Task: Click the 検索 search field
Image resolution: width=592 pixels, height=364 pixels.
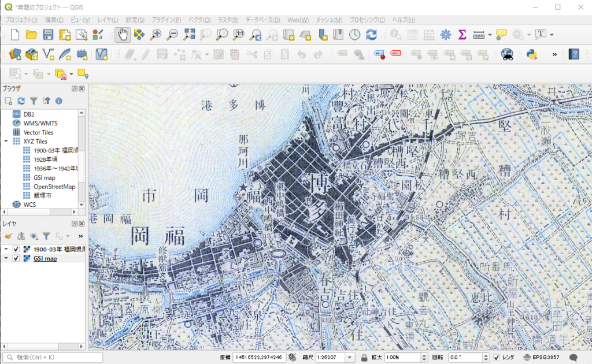Action: 52,357
